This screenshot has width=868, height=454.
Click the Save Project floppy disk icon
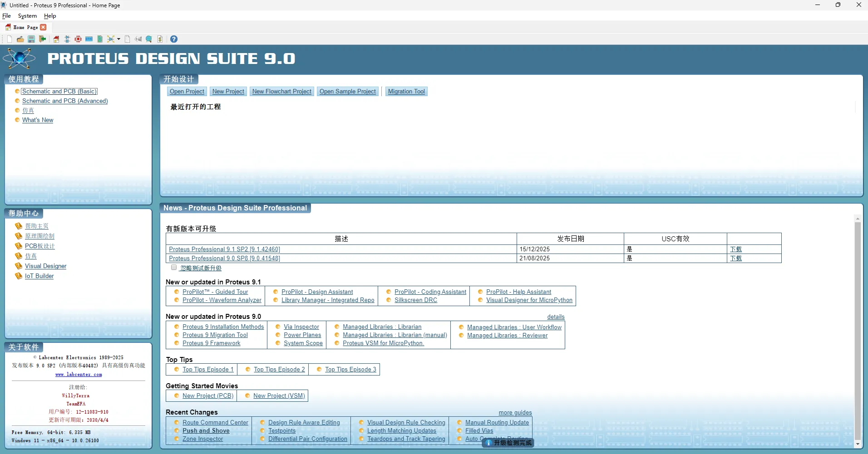[31, 39]
